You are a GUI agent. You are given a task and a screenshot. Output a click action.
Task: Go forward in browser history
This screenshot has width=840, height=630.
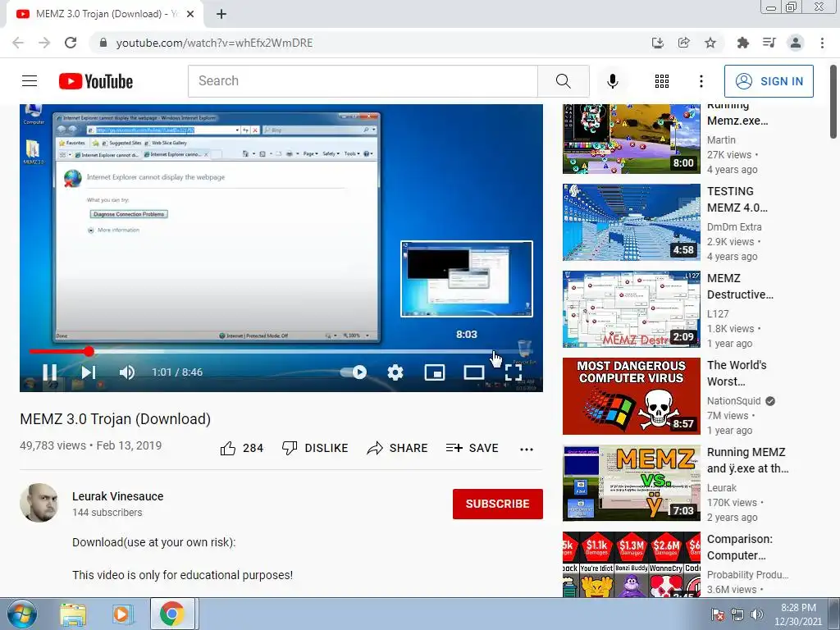pos(44,43)
